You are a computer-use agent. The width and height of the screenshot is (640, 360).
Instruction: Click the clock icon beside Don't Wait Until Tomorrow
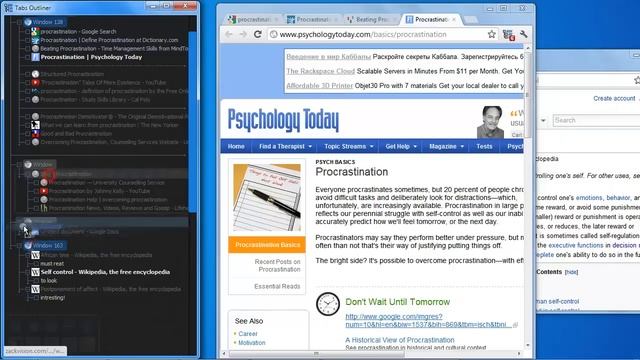(328, 304)
